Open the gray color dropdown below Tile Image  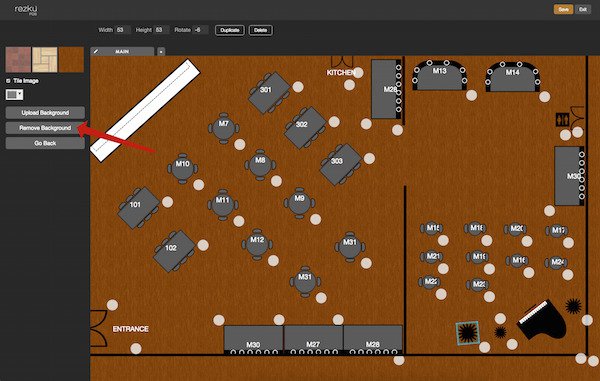15,94
